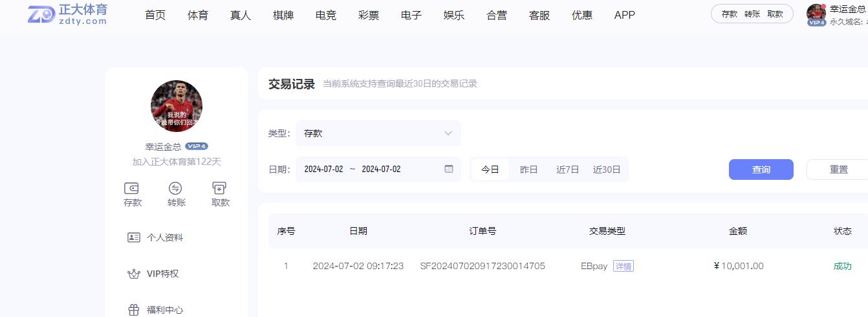Open 真人 navigation item
Image resolution: width=868 pixels, height=317 pixels.
pyautogui.click(x=241, y=15)
